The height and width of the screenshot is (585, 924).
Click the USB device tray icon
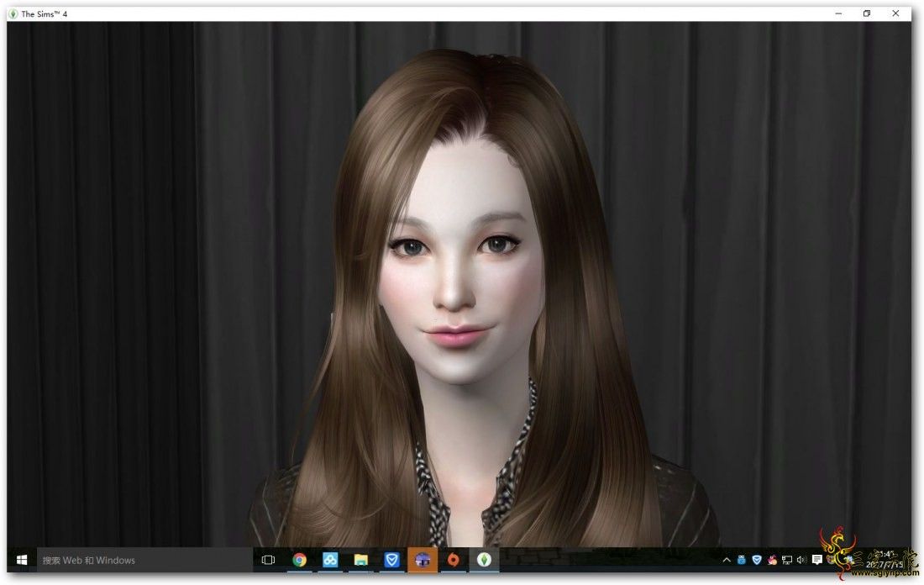click(742, 561)
